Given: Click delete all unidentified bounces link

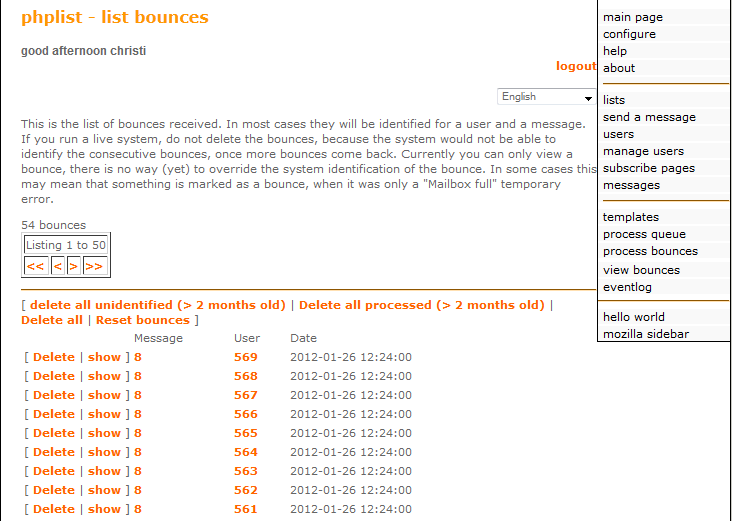Looking at the screenshot, I should tap(157, 305).
